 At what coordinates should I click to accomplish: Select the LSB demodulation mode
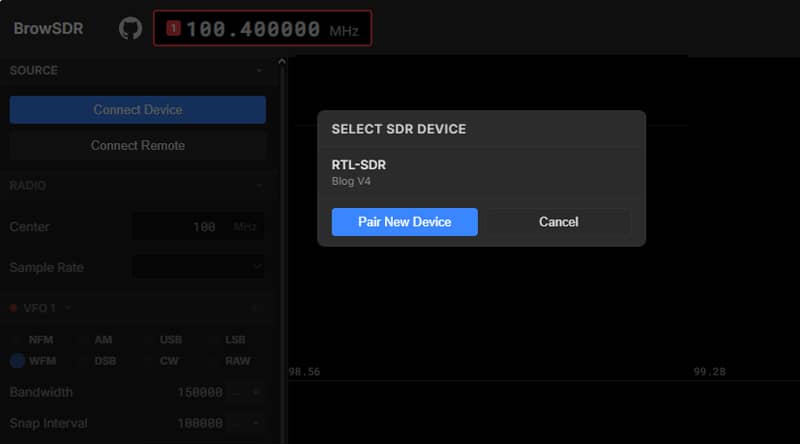[229, 340]
